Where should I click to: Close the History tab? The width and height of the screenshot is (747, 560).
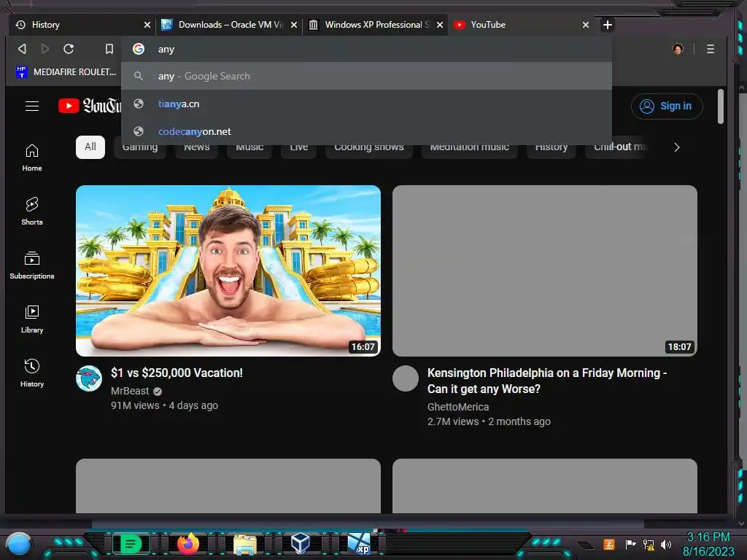coord(147,25)
